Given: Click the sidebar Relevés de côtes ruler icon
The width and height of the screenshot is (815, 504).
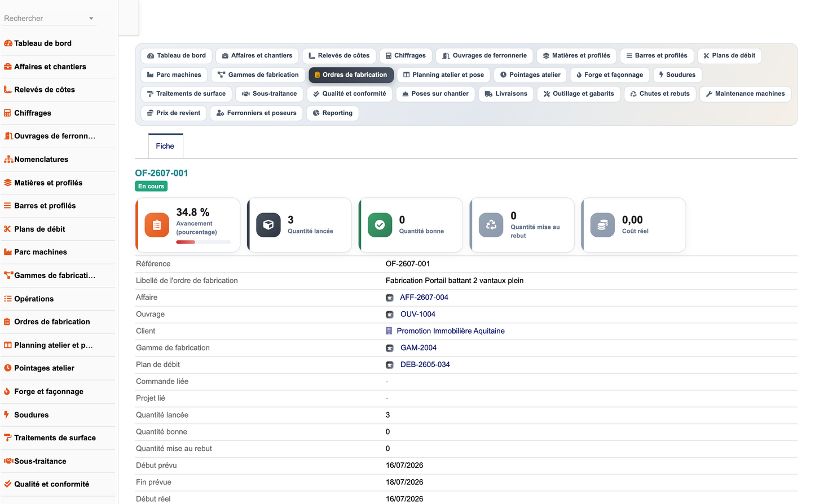Looking at the screenshot, I should 8,90.
